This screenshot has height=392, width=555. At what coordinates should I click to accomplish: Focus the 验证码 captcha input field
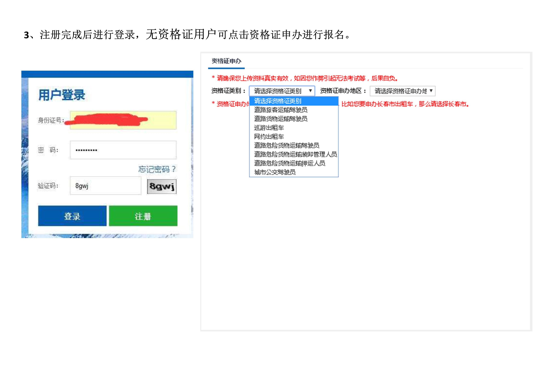pos(105,186)
